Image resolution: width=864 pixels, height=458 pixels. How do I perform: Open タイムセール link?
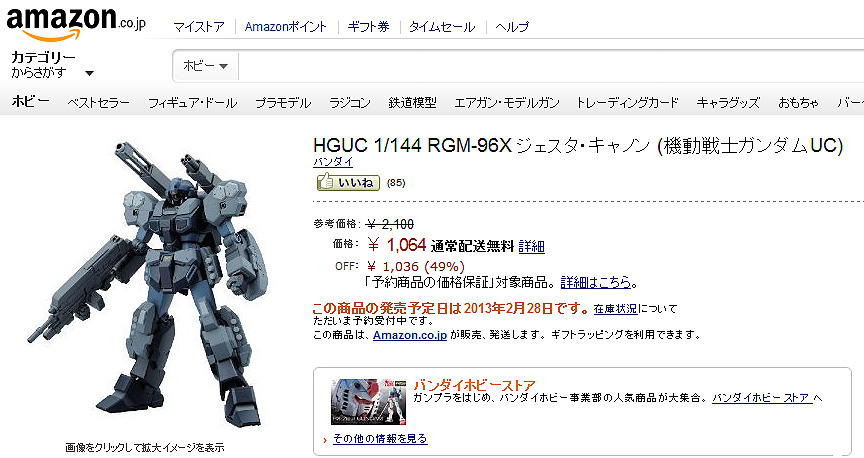442,26
